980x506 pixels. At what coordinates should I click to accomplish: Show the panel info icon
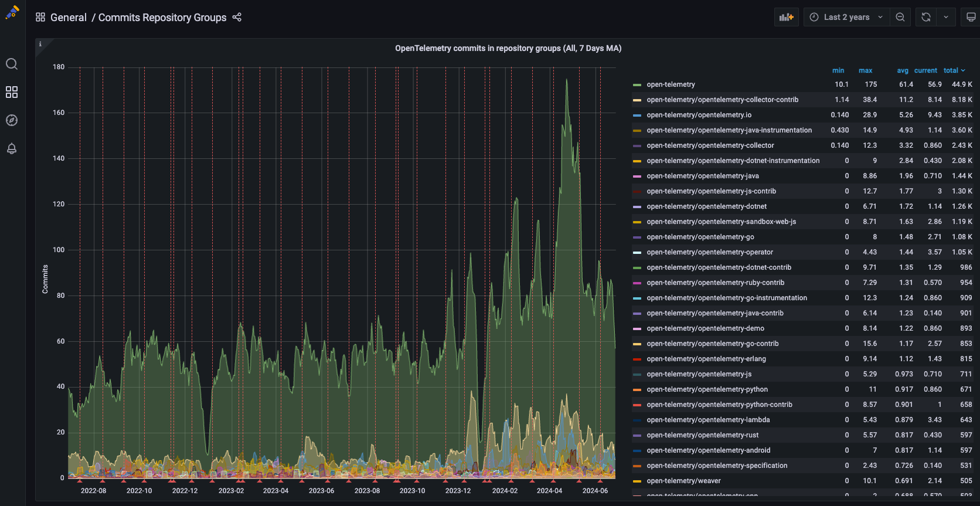click(40, 44)
